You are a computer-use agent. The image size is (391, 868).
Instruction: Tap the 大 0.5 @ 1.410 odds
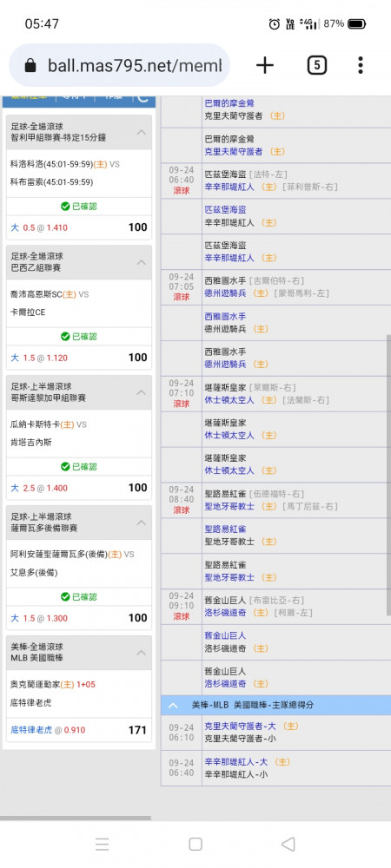[x=39, y=227]
